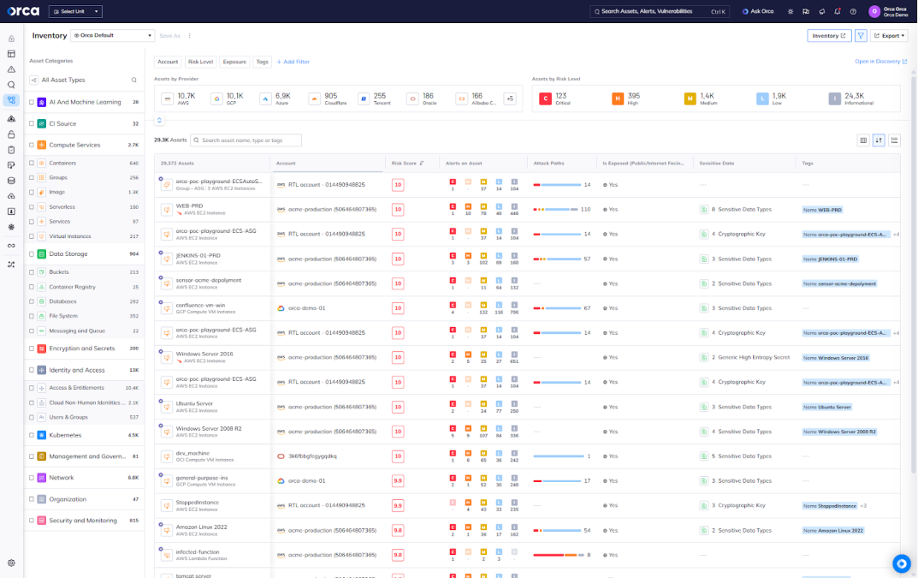Viewport: 924px width, 578px height.
Task: Open the settings gear at bottom left
Action: pos(10,563)
